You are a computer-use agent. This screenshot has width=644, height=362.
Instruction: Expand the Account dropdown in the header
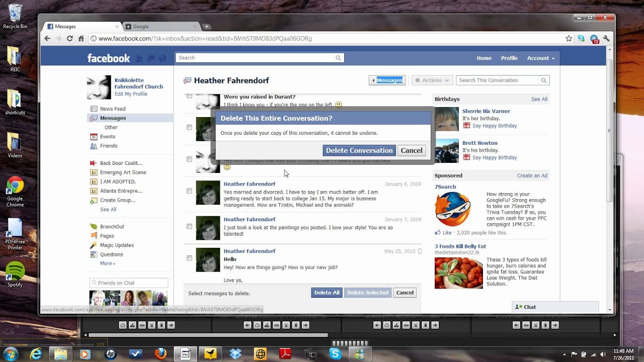click(x=540, y=58)
